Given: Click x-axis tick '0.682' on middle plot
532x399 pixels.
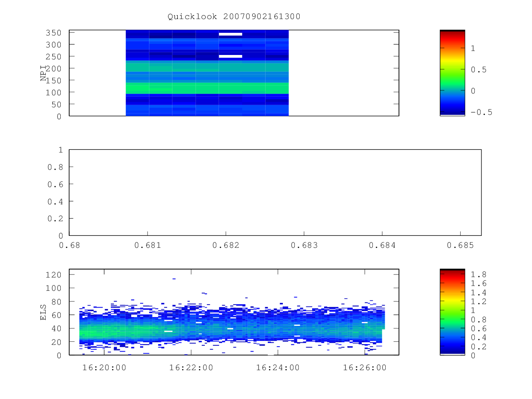Looking at the screenshot, I should pos(226,245).
